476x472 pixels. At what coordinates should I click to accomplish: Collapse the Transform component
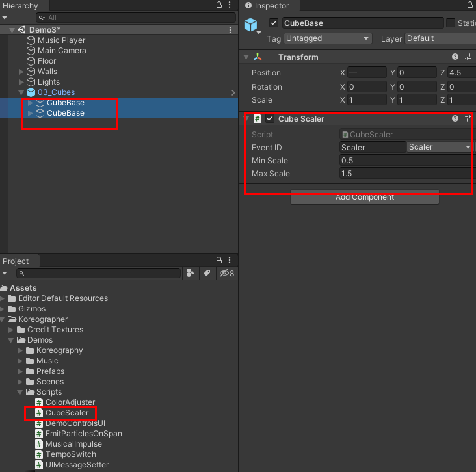246,57
